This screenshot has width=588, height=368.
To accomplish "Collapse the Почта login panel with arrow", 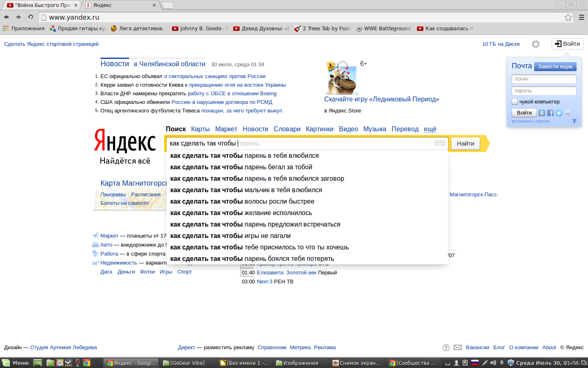I will [575, 121].
